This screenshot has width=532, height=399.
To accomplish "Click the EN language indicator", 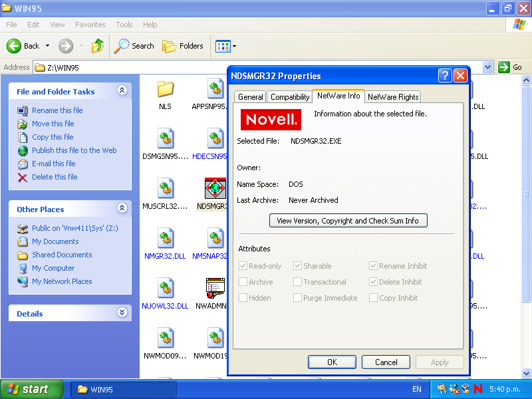I will pyautogui.click(x=417, y=389).
